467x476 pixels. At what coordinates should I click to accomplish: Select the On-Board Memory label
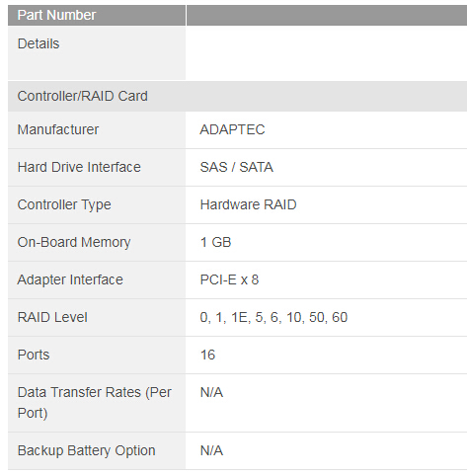pyautogui.click(x=74, y=243)
